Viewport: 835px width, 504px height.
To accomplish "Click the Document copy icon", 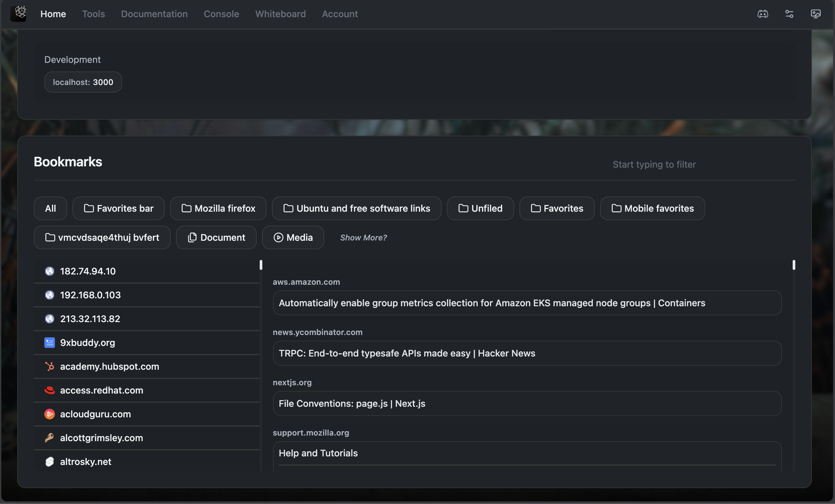I will coord(192,237).
